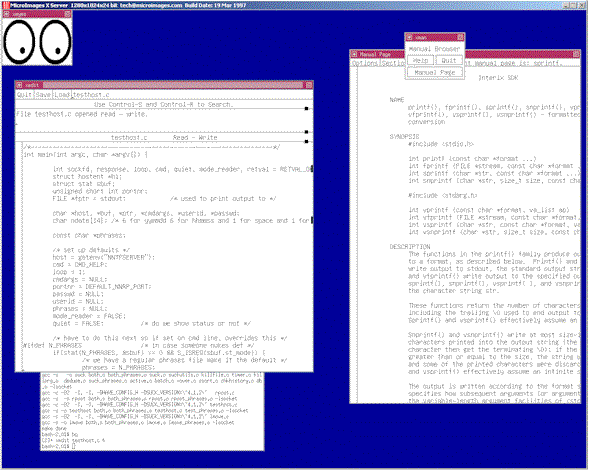The height and width of the screenshot is (471, 589).
Task: Click the Manual Page window left scrollbar
Action: tap(354, 236)
